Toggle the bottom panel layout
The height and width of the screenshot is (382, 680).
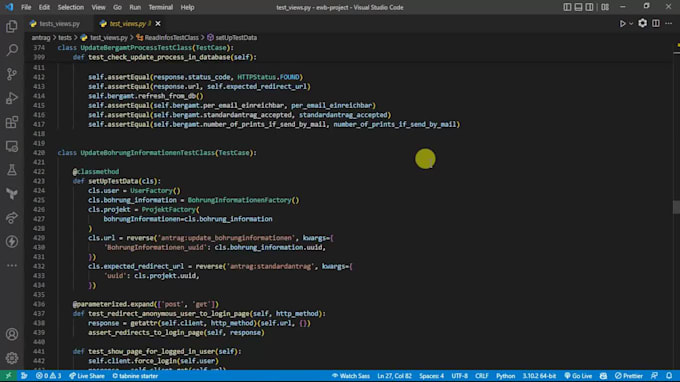579,7
